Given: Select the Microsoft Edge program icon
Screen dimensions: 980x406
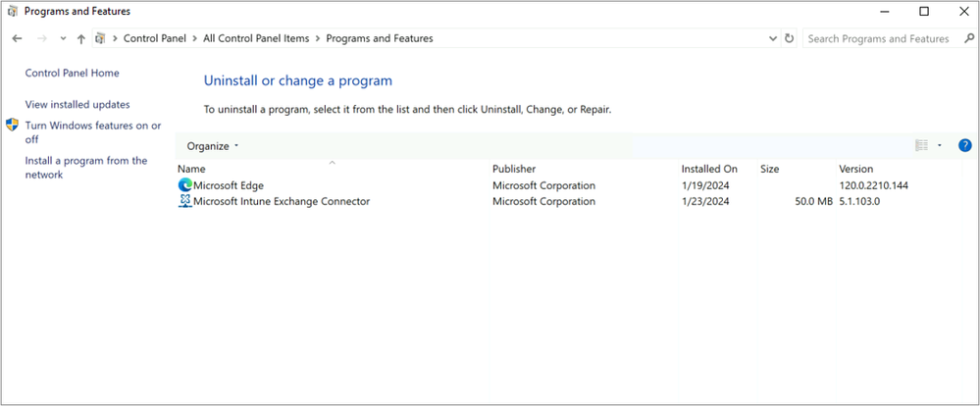Looking at the screenshot, I should [x=185, y=185].
